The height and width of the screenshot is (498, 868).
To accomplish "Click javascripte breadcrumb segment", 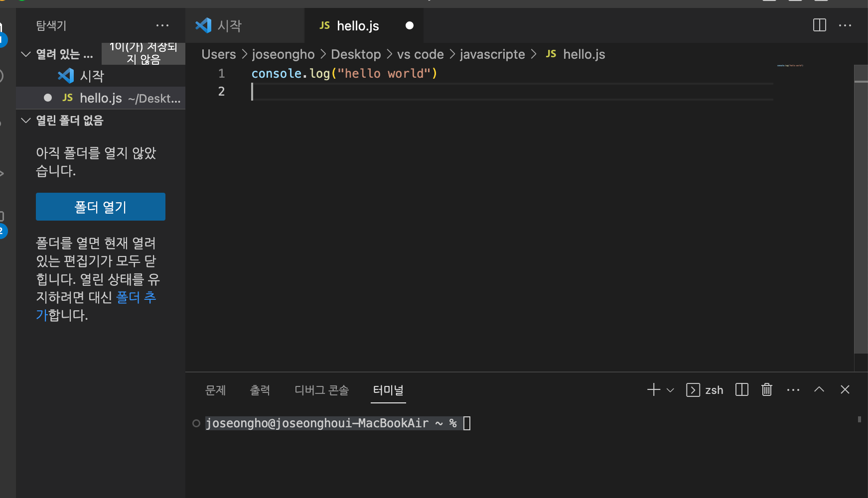I will click(492, 54).
